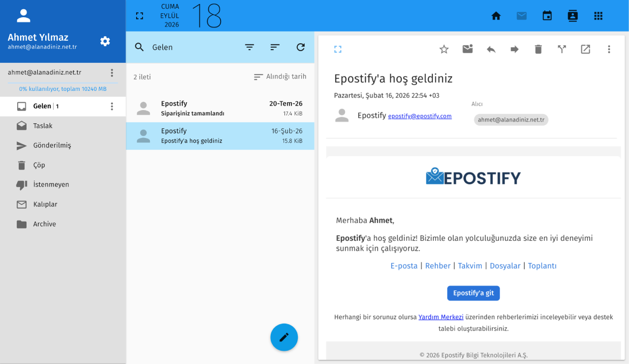The height and width of the screenshot is (364, 629).
Task: Click the Ahmet Yılmaz name
Action: [38, 37]
